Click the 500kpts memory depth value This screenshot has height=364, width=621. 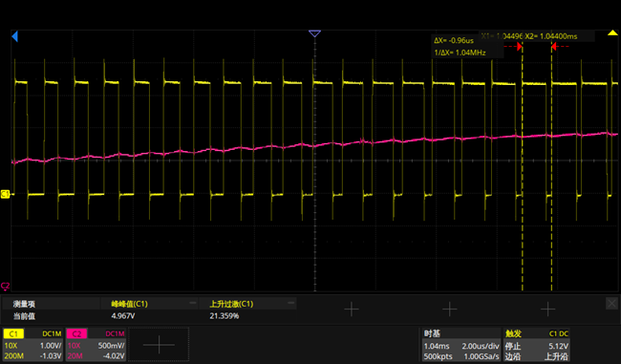[438, 356]
